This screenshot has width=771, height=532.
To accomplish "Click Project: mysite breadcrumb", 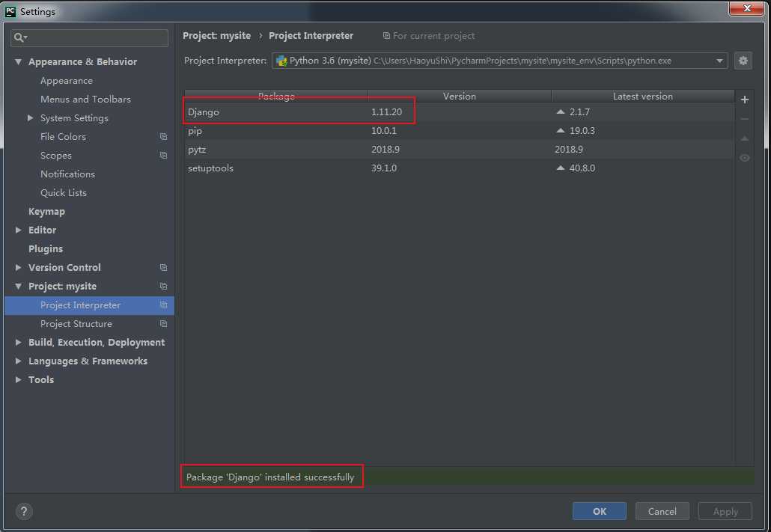I will point(217,35).
